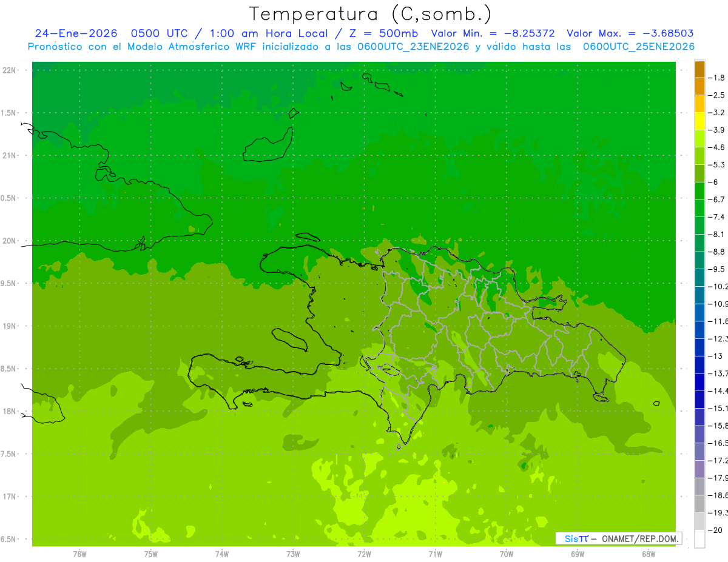This screenshot has width=728, height=562.
Task: Click the '24-Ene-2026' date text
Action: click(x=76, y=33)
